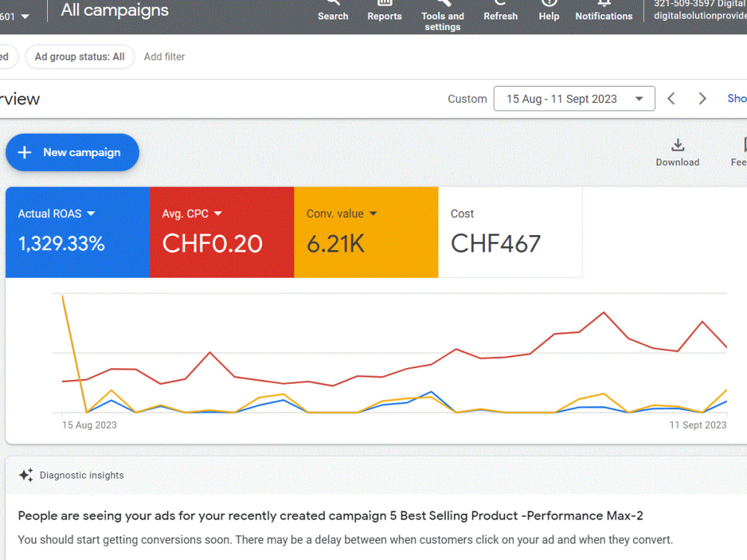
Task: Click the 6.21K conversion value
Action: pyautogui.click(x=335, y=244)
